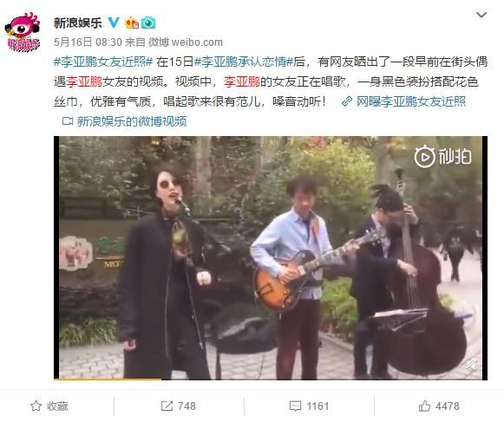Like the post with 4478 thumbs-up
The width and height of the screenshot is (504, 422).
click(x=439, y=406)
